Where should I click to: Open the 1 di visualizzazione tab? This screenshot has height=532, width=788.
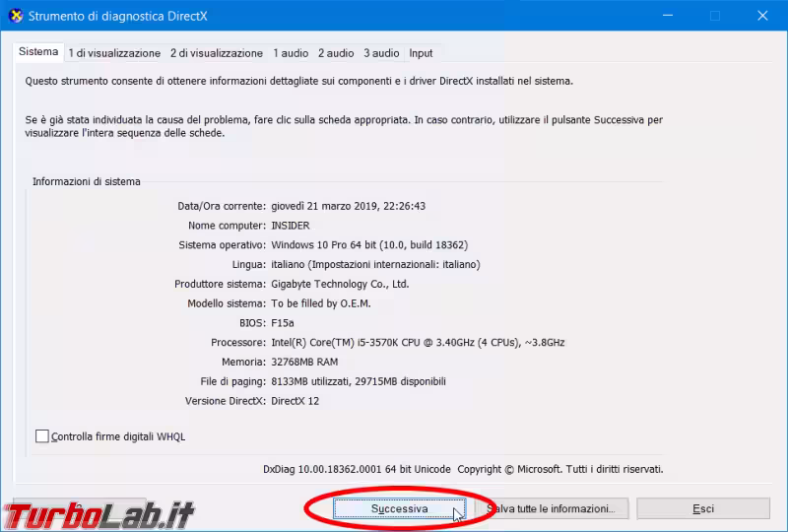[114, 53]
